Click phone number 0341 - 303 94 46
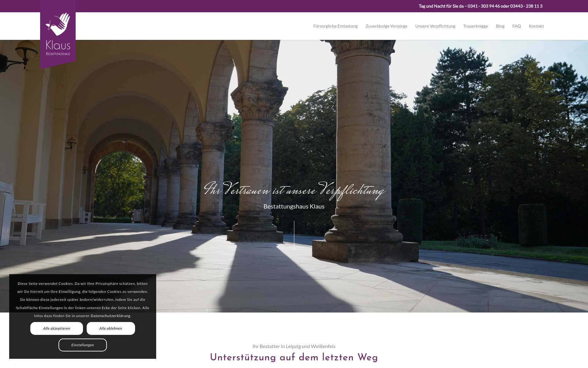 tap(484, 6)
